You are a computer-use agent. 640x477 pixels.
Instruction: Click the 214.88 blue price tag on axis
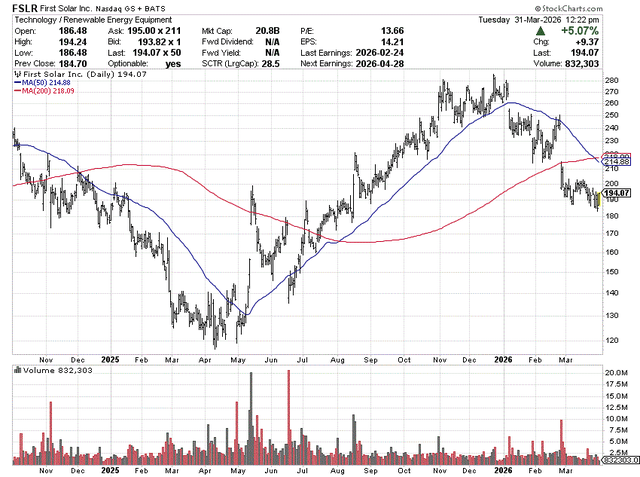(617, 162)
